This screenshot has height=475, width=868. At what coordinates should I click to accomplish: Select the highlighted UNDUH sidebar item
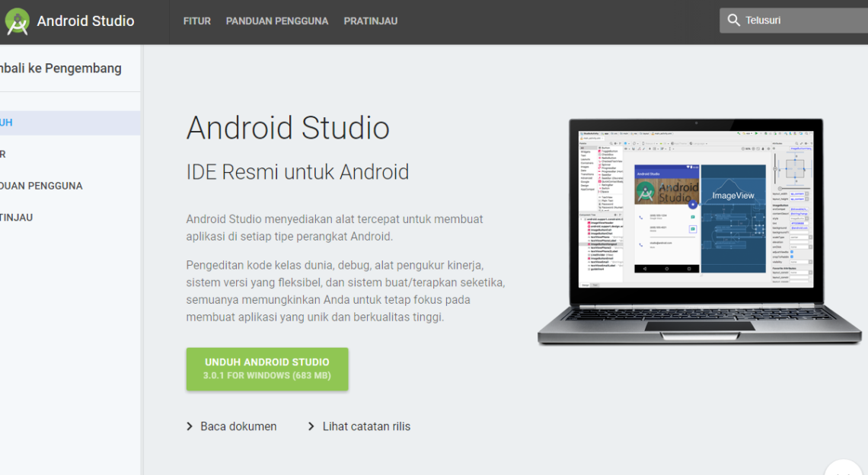coord(7,123)
